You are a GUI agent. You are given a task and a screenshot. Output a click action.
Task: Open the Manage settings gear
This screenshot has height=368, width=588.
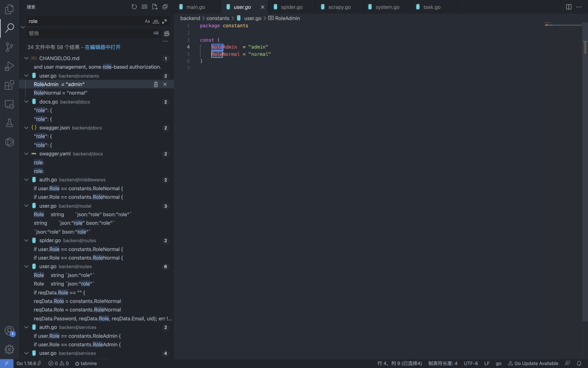(9, 349)
